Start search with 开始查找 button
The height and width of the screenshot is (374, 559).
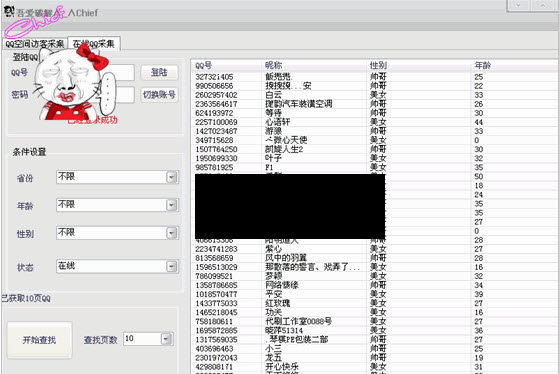pyautogui.click(x=39, y=340)
